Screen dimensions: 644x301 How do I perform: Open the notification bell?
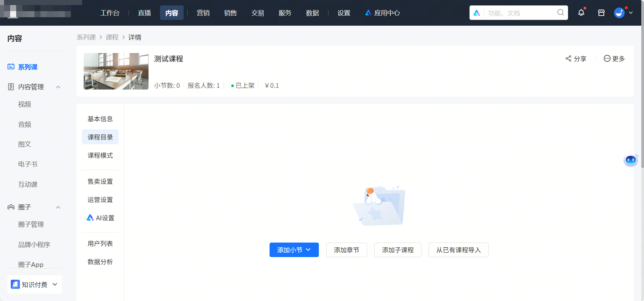tap(581, 13)
